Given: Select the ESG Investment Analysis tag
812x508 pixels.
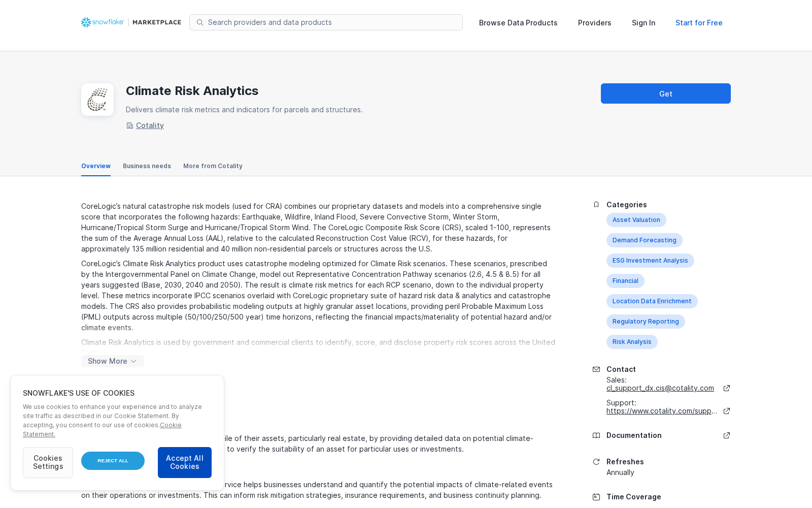Looking at the screenshot, I should (x=650, y=261).
